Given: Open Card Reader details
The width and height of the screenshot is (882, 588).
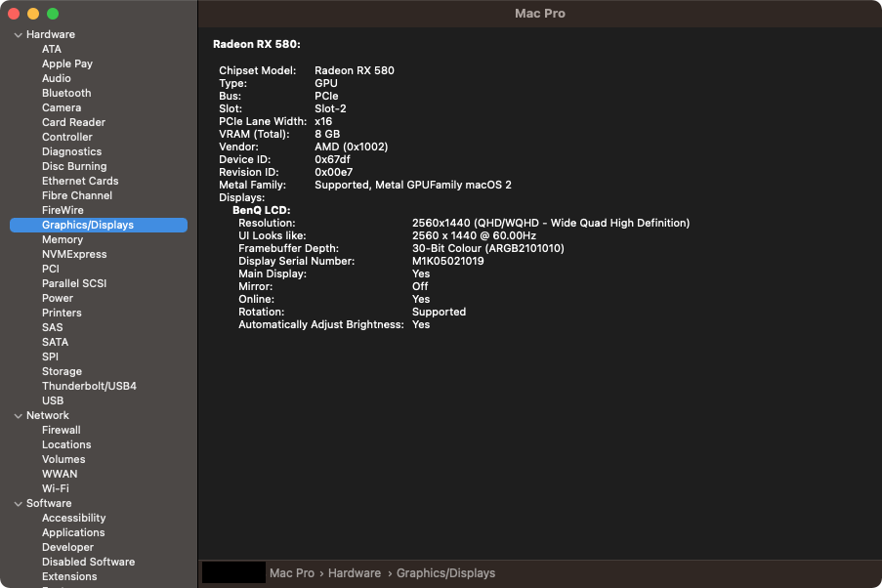Looking at the screenshot, I should coord(73,122).
